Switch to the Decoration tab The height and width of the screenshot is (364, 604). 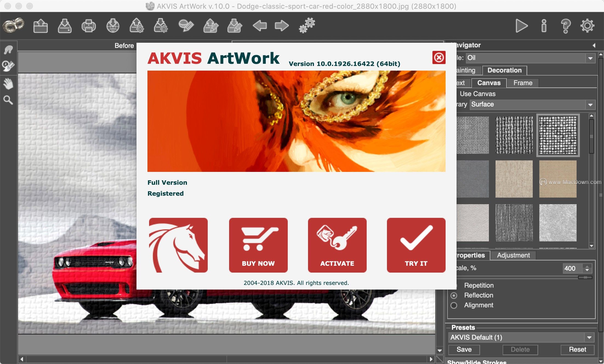coord(504,70)
